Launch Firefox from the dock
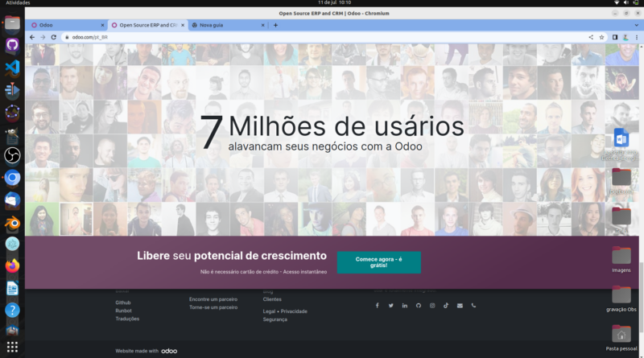Viewport: 644px width, 358px height. point(12,266)
